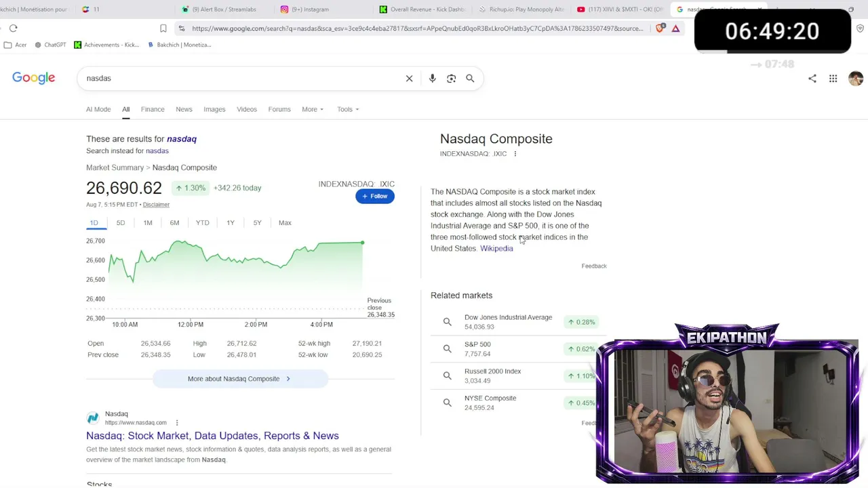Screen dimensions: 868x488
Task: Click the Feedback link under the description
Action: click(594, 266)
